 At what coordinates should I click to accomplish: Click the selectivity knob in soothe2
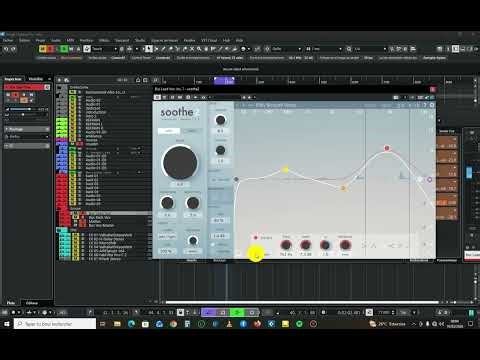193,203
